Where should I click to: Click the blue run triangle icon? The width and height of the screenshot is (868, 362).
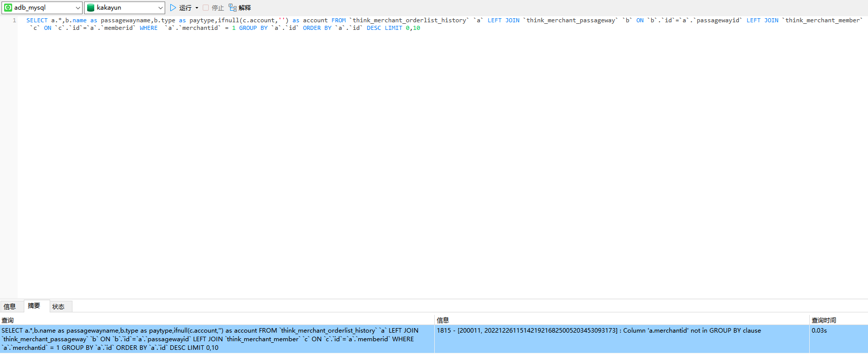173,8
